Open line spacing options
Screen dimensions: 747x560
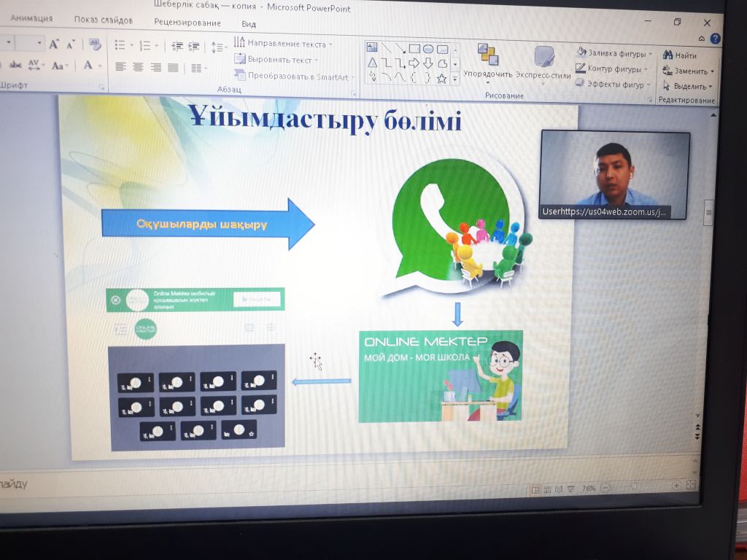(218, 47)
